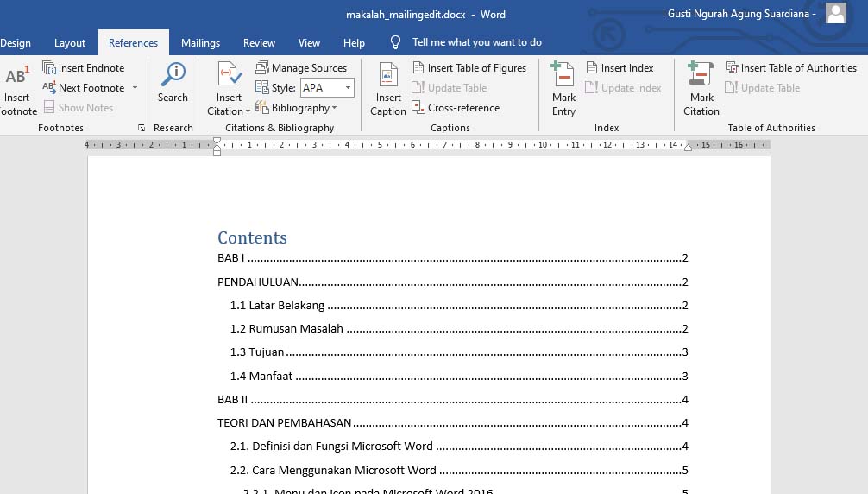Select the References tab
Viewport: 868px width, 494px height.
[x=134, y=42]
